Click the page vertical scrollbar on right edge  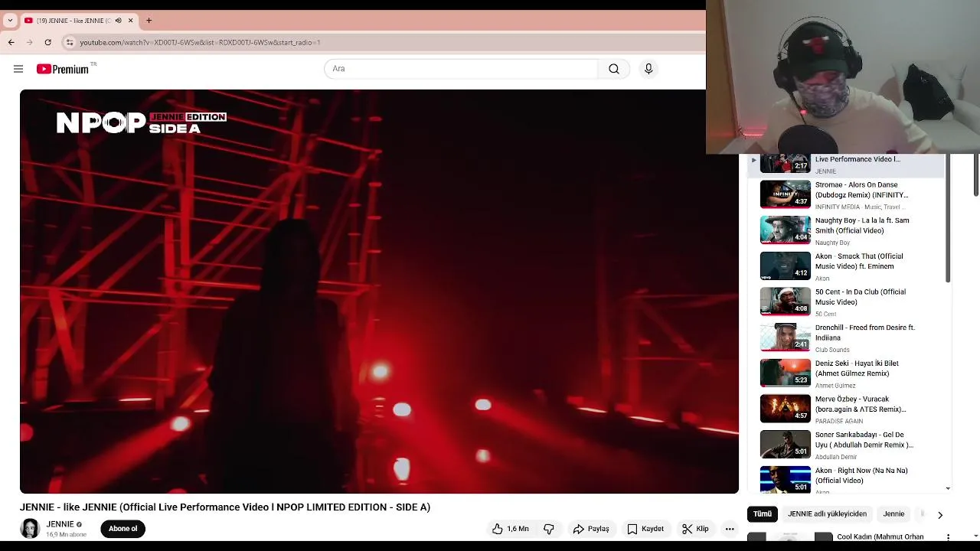coord(976,174)
